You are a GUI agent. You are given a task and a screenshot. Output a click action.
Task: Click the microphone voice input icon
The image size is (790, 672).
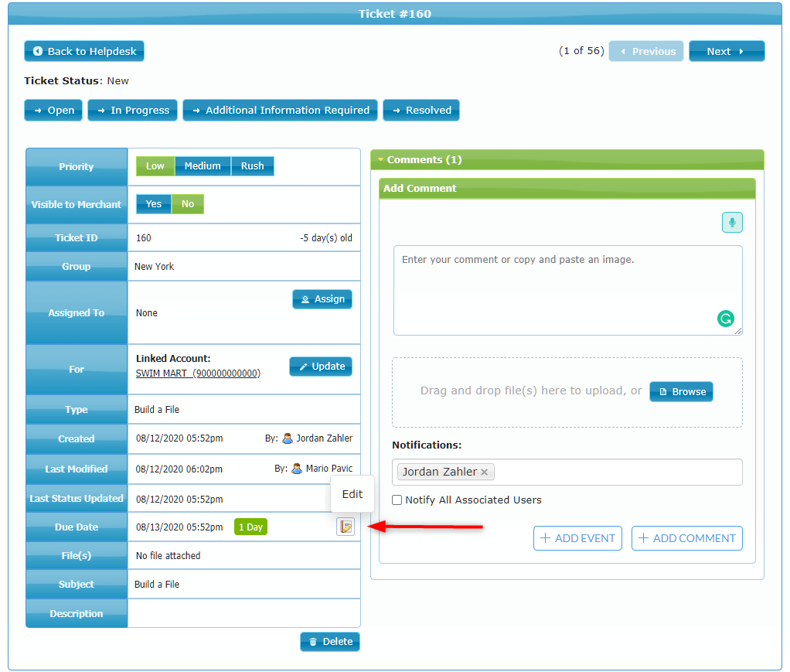click(x=732, y=223)
